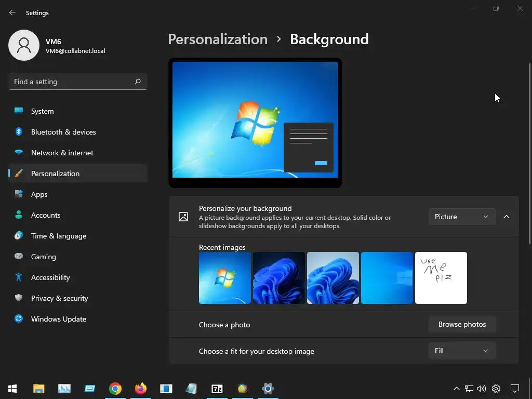Collapse the Personalize your background section
The height and width of the screenshot is (399, 532).
point(507,217)
